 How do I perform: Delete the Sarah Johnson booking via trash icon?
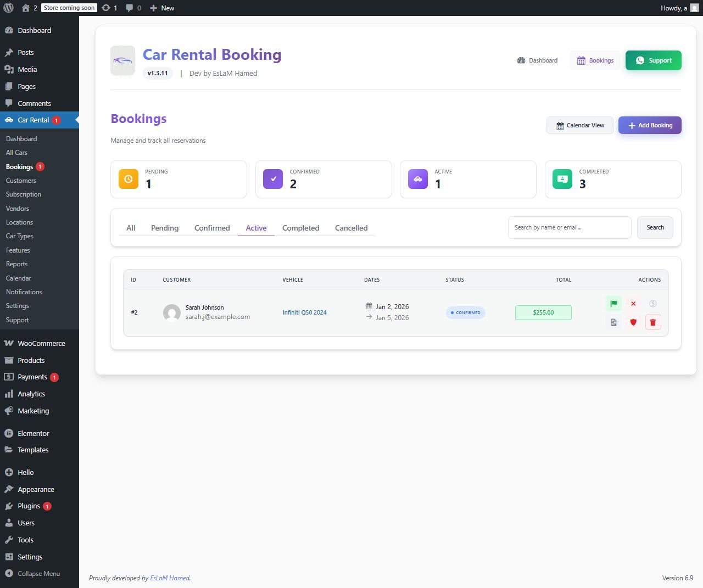tap(653, 322)
